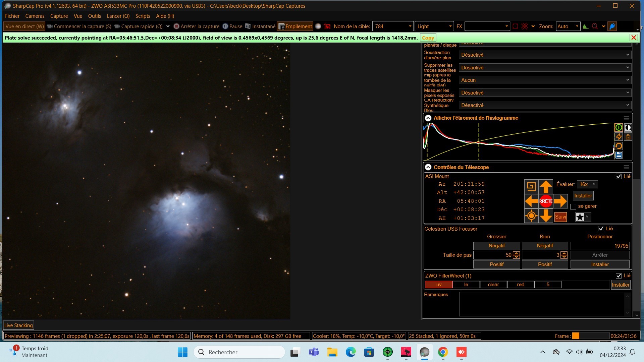The width and height of the screenshot is (644, 362).
Task: Click the blue plug hardware connection icon
Action: click(612, 26)
